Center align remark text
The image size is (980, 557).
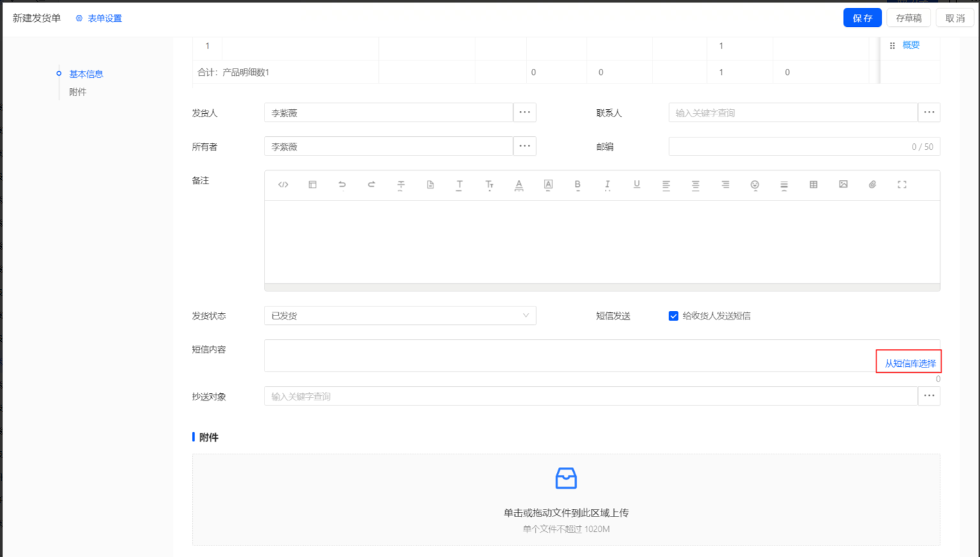pos(696,185)
